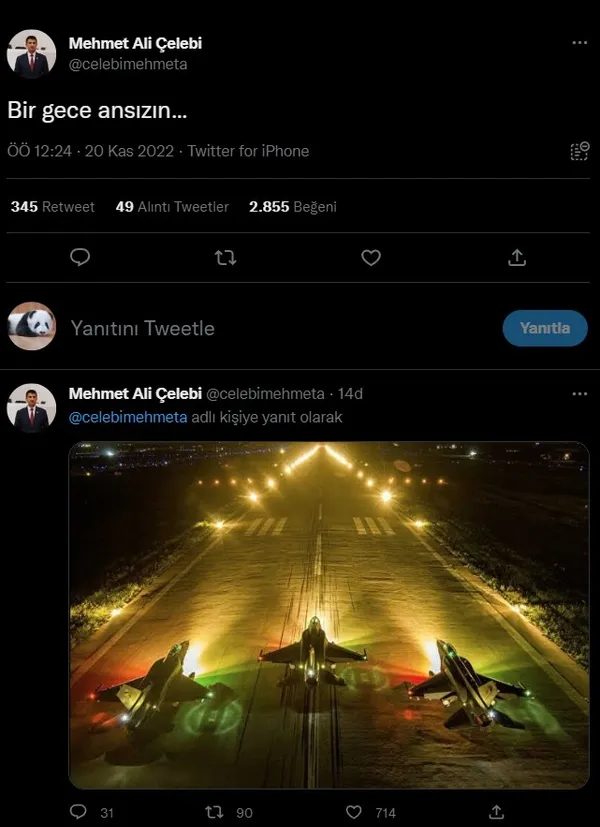Open the fighter jets runway photo
600x827 pixels.
(x=329, y=615)
